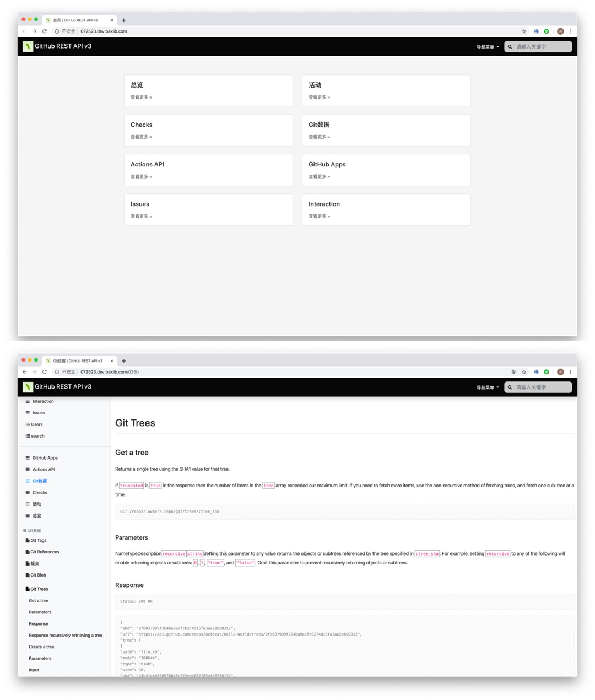Viewport: 595px width, 700px height.
Task: Open Issues in the sidebar
Action: click(x=39, y=413)
